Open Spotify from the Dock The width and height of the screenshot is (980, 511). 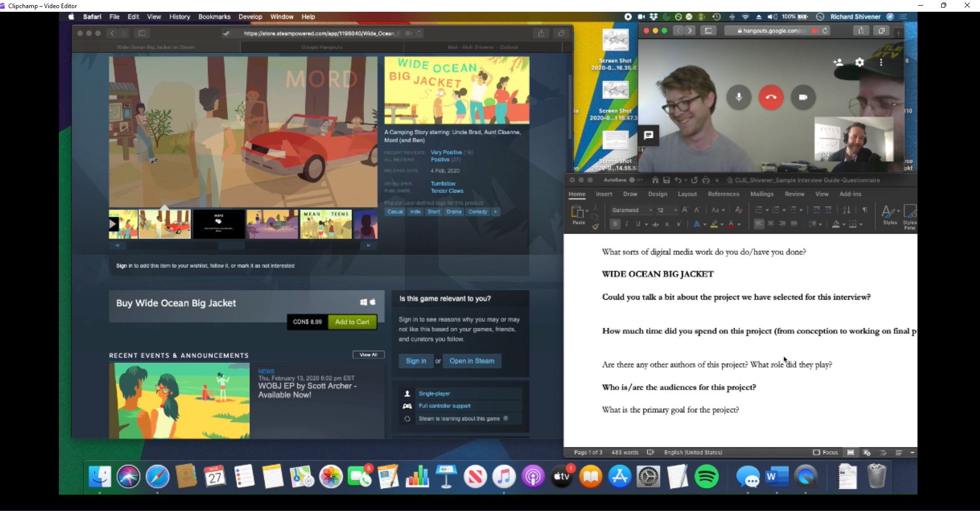click(706, 477)
